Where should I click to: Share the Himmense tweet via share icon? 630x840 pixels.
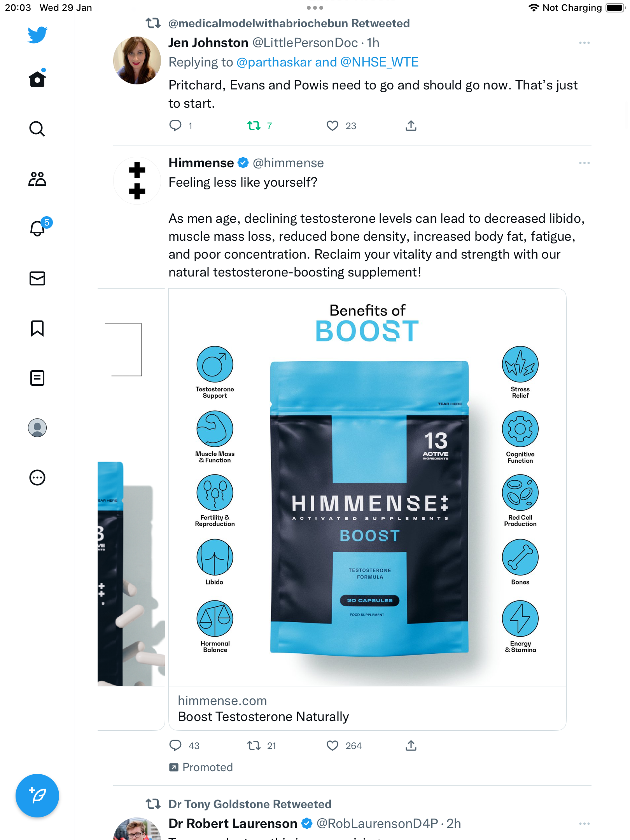click(411, 745)
